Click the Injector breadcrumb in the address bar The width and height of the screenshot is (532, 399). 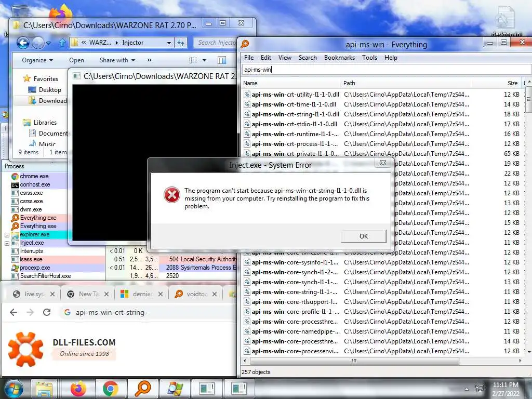(132, 43)
